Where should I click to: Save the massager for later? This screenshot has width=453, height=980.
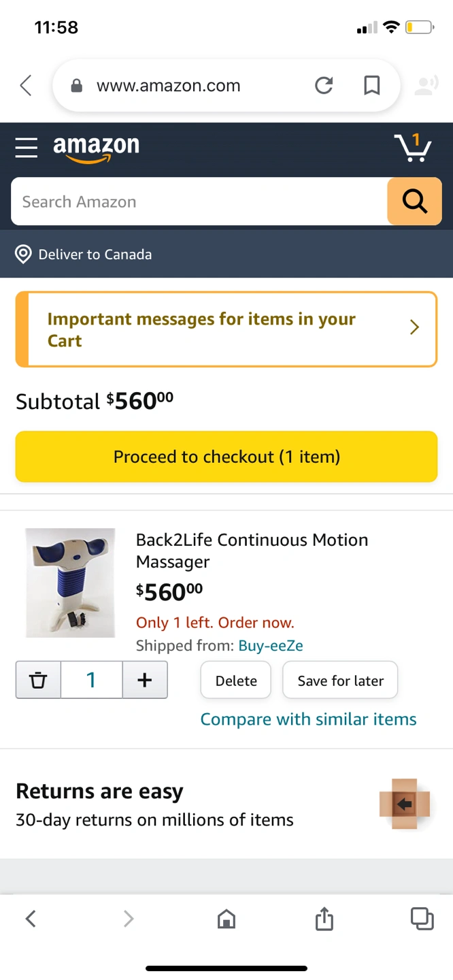click(x=340, y=681)
